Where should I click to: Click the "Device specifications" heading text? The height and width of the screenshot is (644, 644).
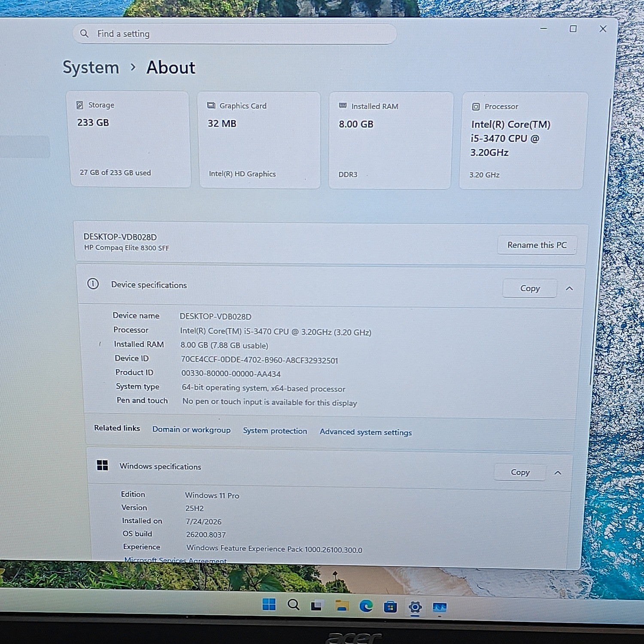click(x=149, y=285)
